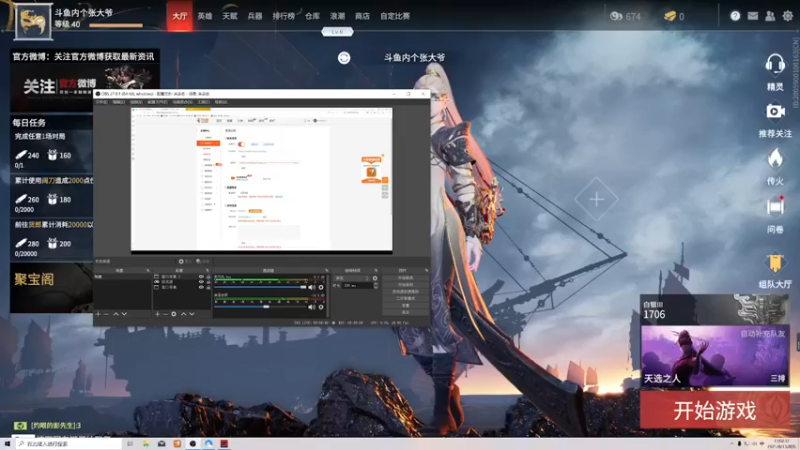Toggle visibility of third OBS source
This screenshot has width=800, height=450.
click(x=201, y=287)
